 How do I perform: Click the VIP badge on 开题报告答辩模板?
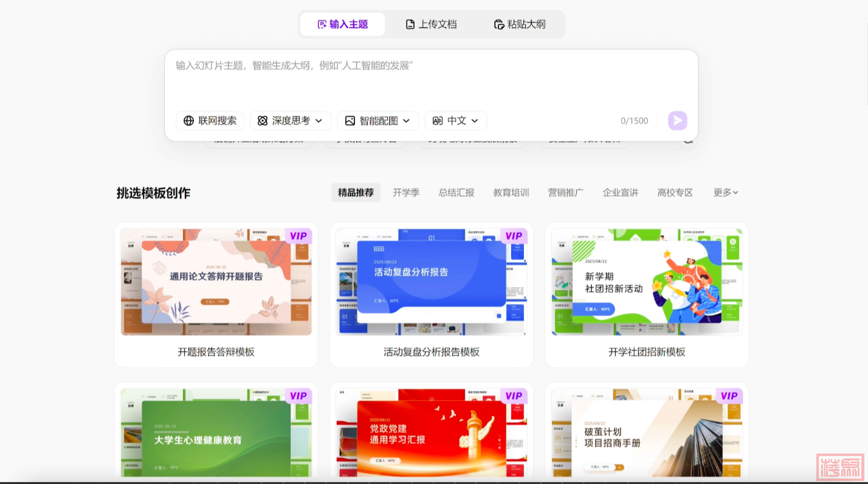coord(298,236)
